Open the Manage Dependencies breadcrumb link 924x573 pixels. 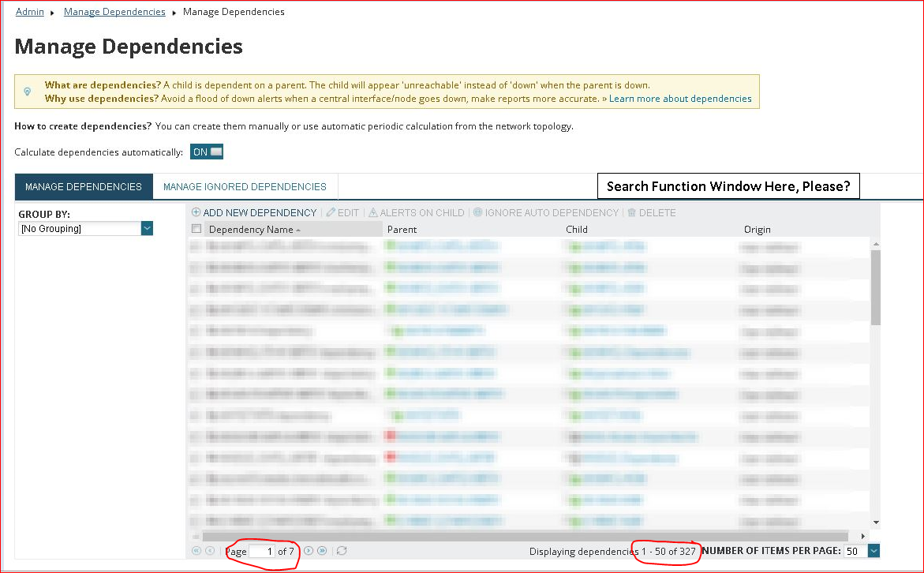coord(114,12)
